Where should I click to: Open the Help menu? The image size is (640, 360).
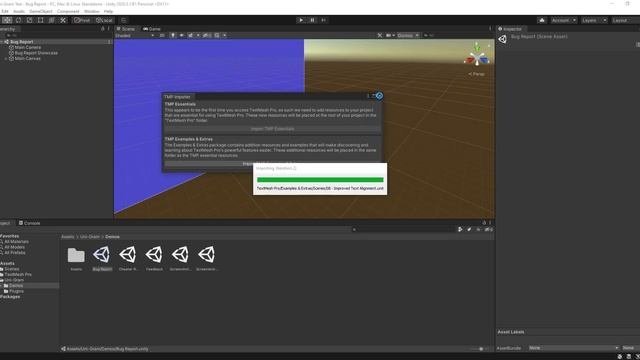(x=109, y=11)
